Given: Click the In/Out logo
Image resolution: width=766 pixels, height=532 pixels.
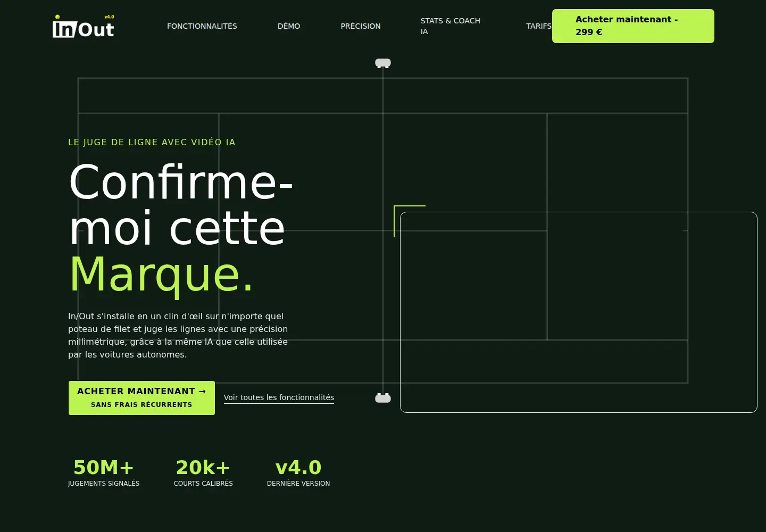Looking at the screenshot, I should tap(83, 27).
